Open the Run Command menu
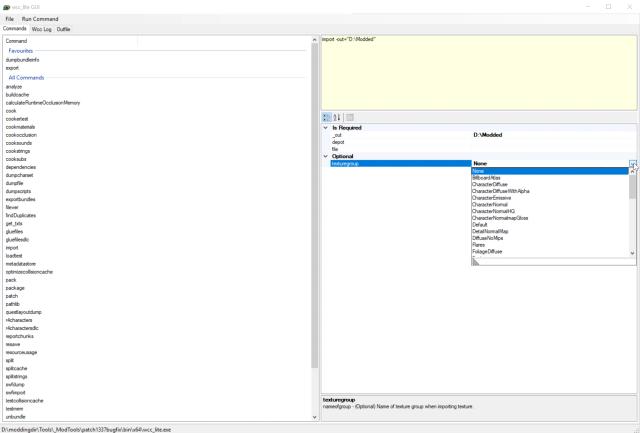The height and width of the screenshot is (433, 640). [x=40, y=19]
